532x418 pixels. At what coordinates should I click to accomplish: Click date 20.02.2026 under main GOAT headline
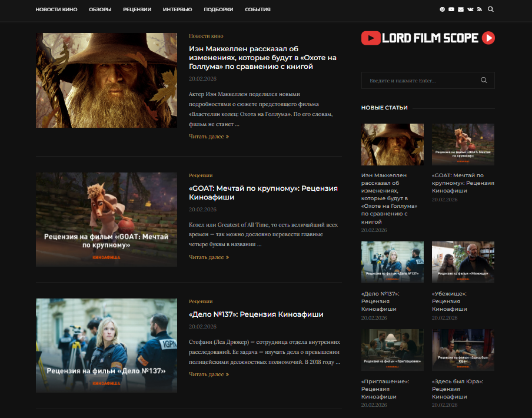pos(202,210)
